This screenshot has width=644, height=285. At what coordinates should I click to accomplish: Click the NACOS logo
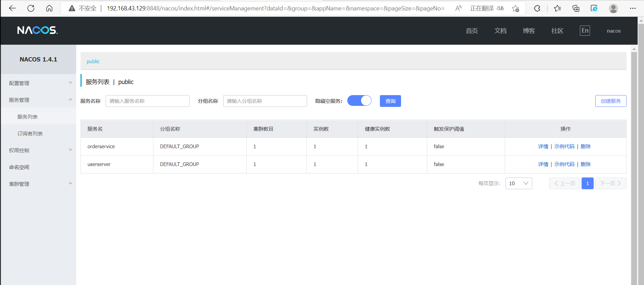[38, 30]
